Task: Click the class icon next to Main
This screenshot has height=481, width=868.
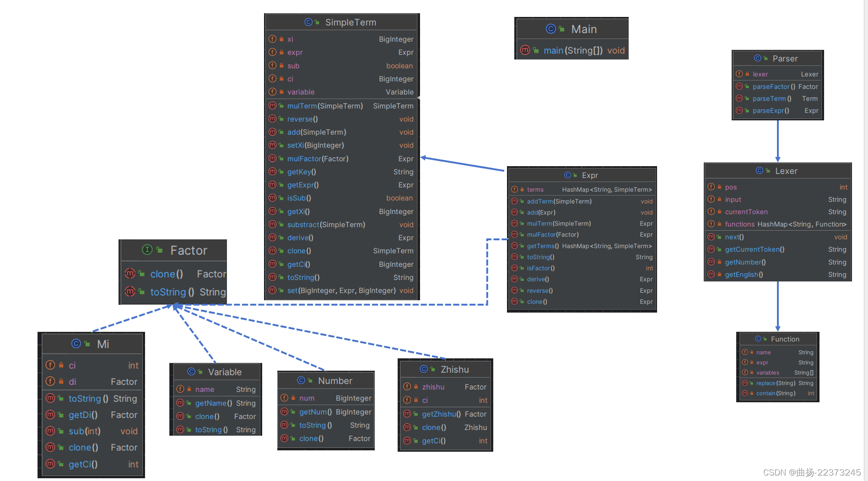Action: coord(551,29)
